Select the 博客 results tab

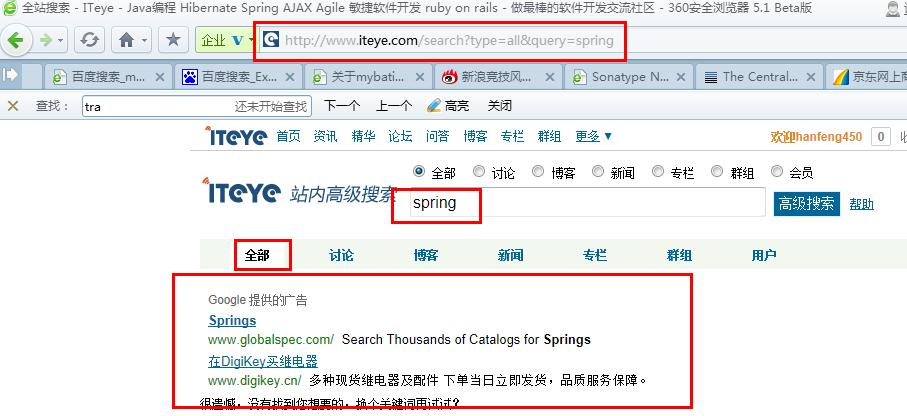[x=426, y=255]
